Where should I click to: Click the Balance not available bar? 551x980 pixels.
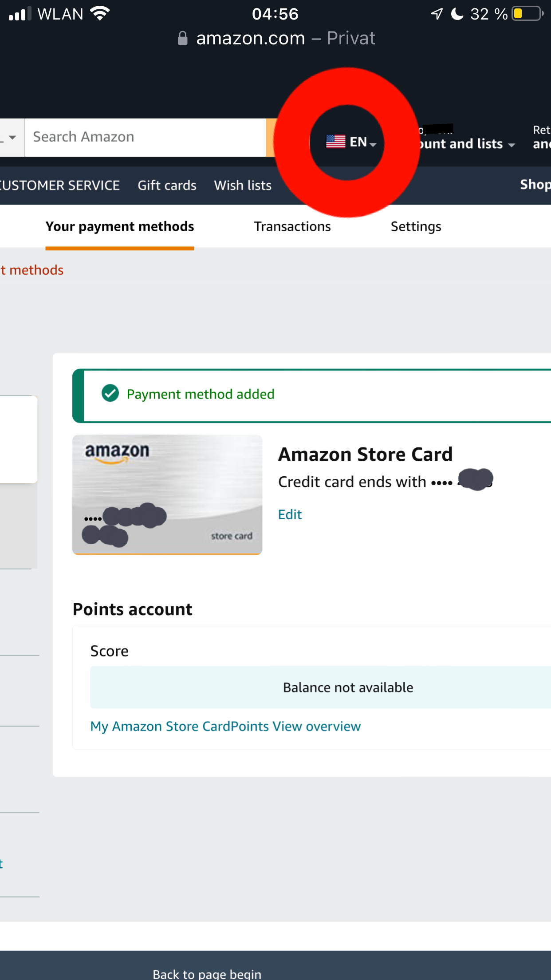coord(347,687)
